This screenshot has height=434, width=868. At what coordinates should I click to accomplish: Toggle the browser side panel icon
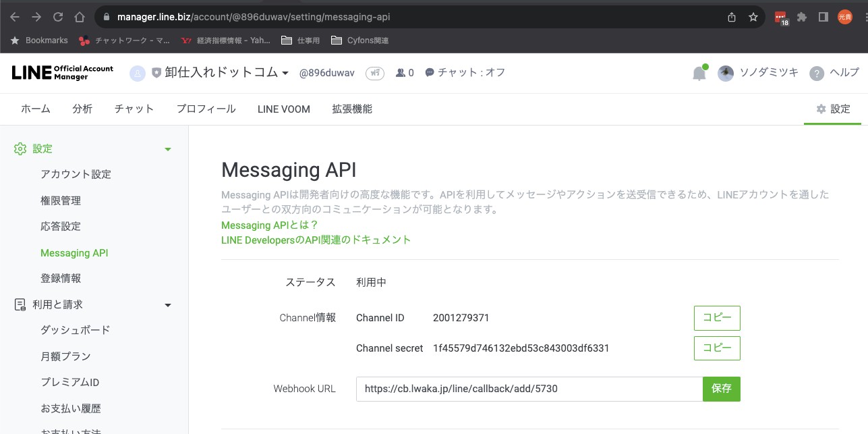click(823, 17)
